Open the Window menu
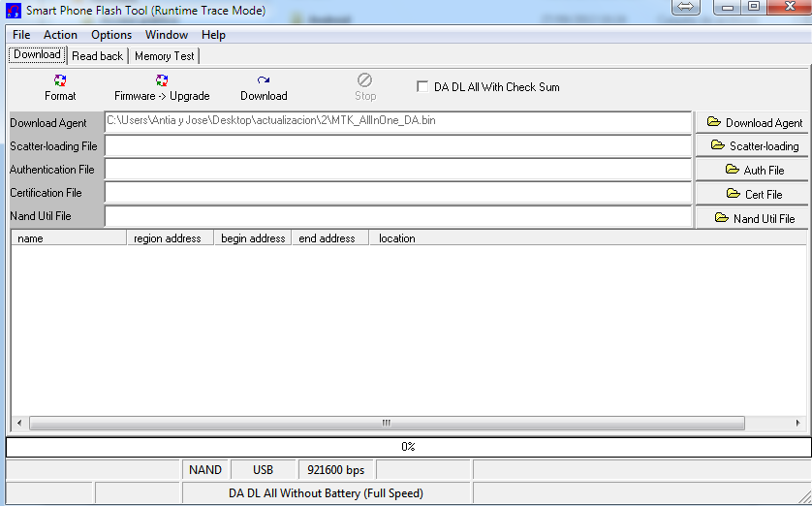 [x=167, y=35]
